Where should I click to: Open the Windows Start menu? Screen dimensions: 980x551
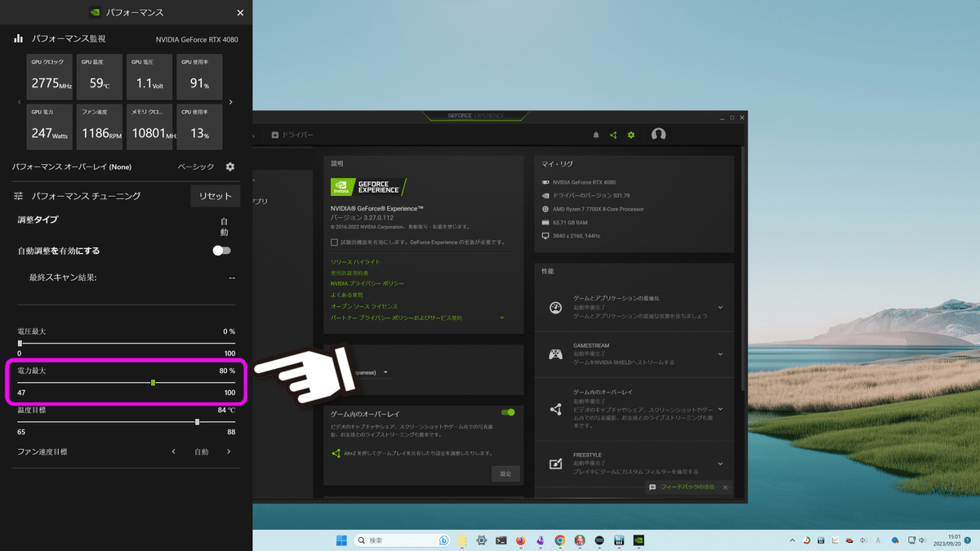(341, 540)
